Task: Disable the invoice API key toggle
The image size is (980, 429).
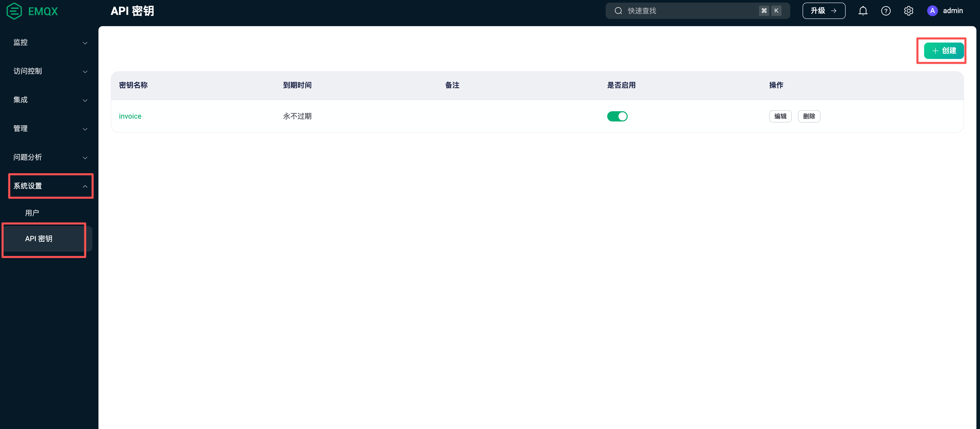Action: point(617,116)
